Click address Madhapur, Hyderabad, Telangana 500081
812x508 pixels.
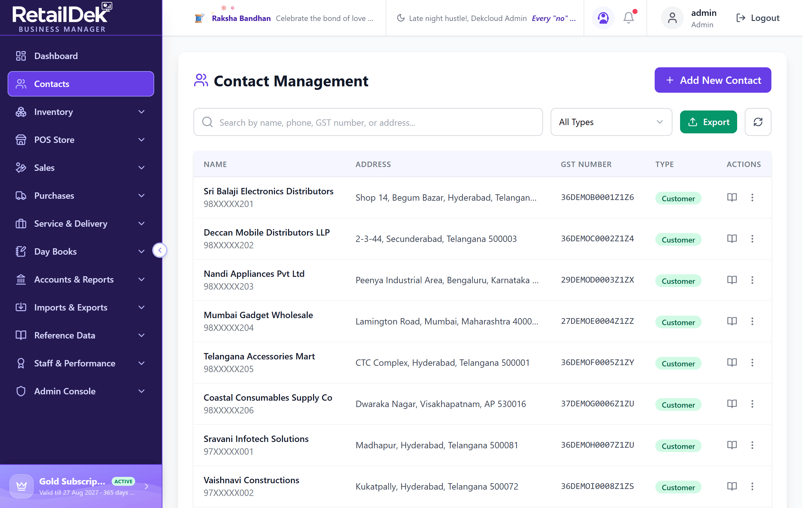click(436, 445)
